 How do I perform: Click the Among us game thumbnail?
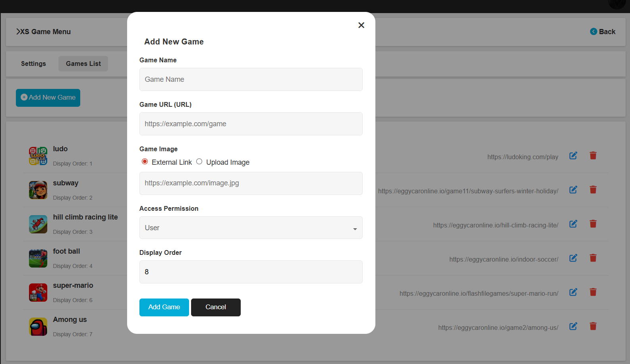tap(38, 327)
